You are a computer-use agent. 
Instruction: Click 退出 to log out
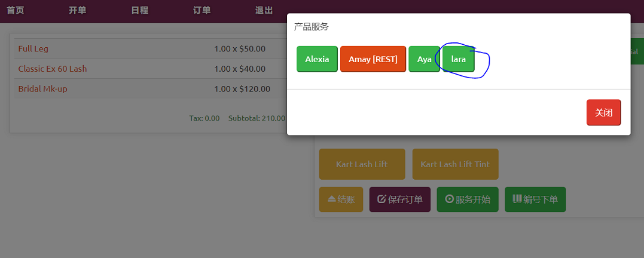tap(264, 10)
